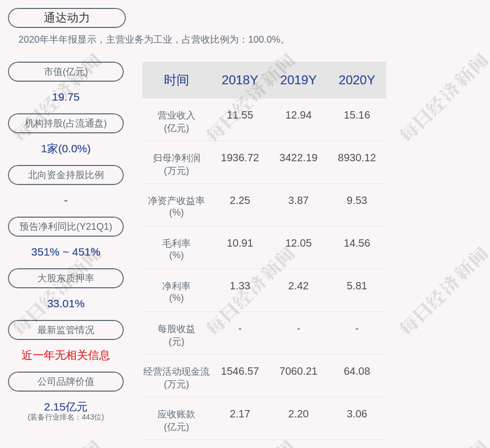Click the 归母净利润(万元) row label
Image resolution: width=490 pixels, height=448 pixels.
(177, 164)
